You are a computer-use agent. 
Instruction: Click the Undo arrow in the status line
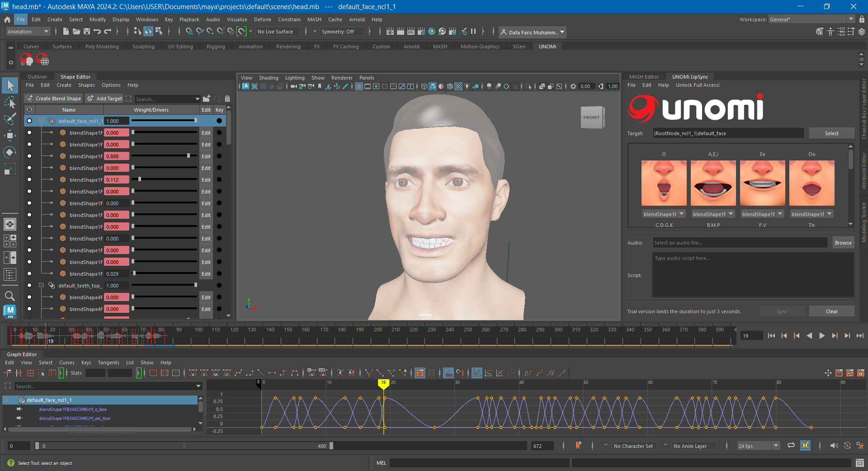97,31
